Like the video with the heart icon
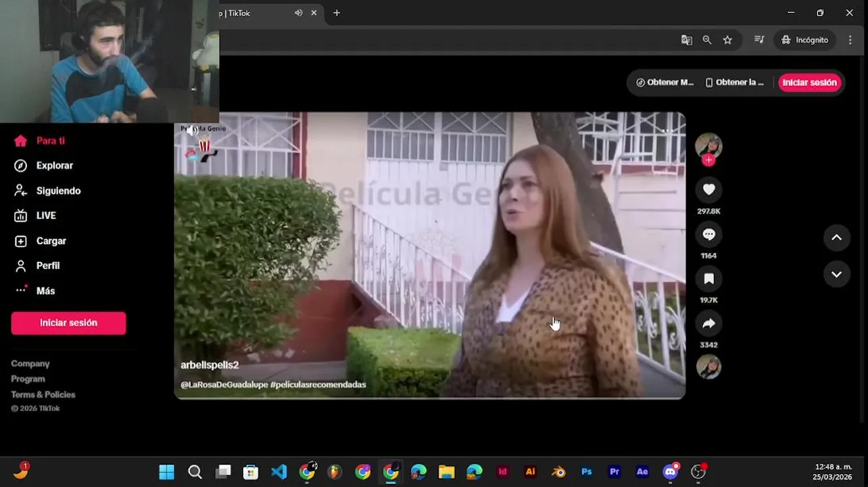868x487 pixels. click(x=708, y=189)
